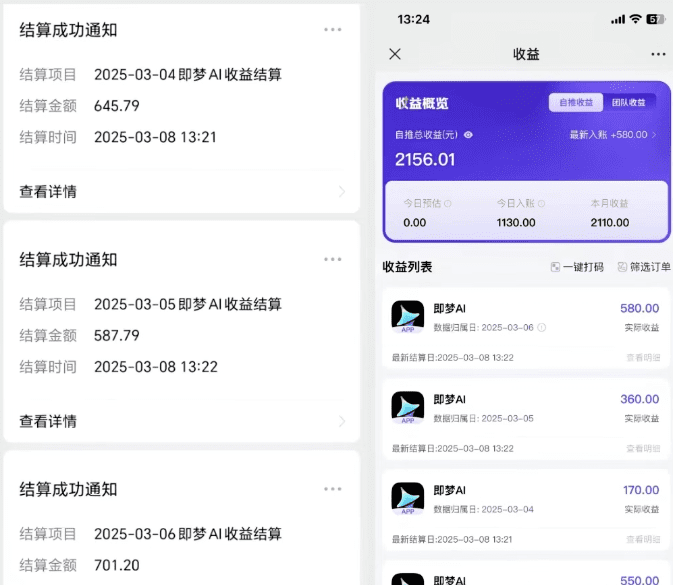This screenshot has width=673, height=585.
Task: Open the more menu on the 2025-03-04 settlement notice
Action: pos(333,30)
